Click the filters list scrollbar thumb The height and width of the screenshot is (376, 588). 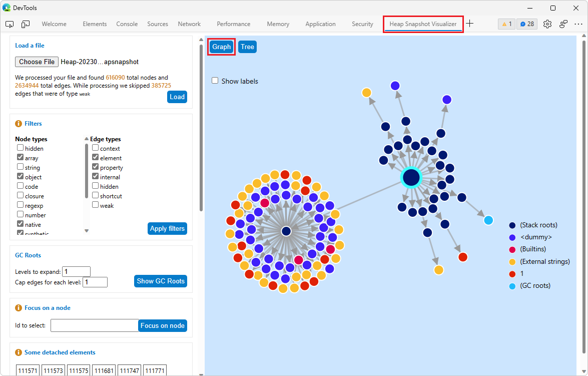coord(87,171)
